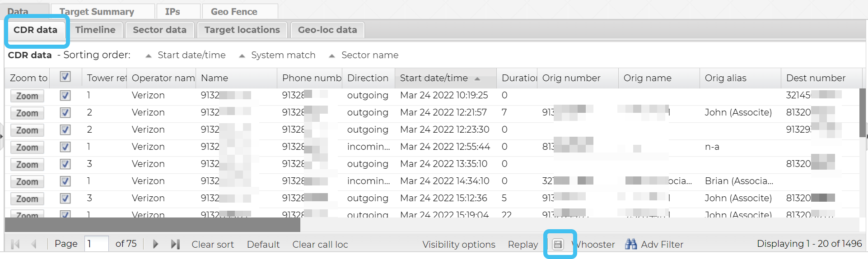Click sort arrow beside Start date/time order

(149, 56)
